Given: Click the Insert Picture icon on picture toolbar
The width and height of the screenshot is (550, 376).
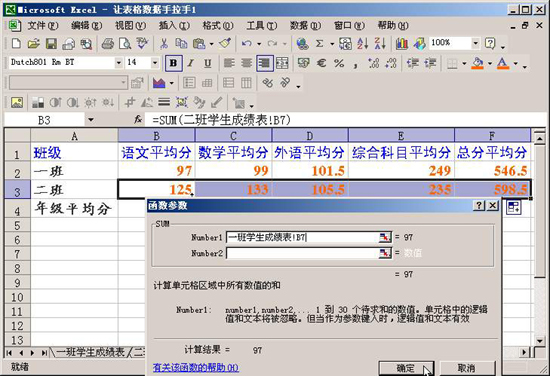Looking at the screenshot, I should coord(16,102).
